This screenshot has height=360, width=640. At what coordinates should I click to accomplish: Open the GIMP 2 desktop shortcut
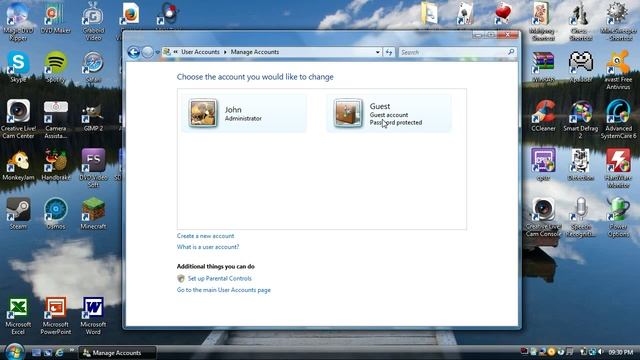click(93, 116)
